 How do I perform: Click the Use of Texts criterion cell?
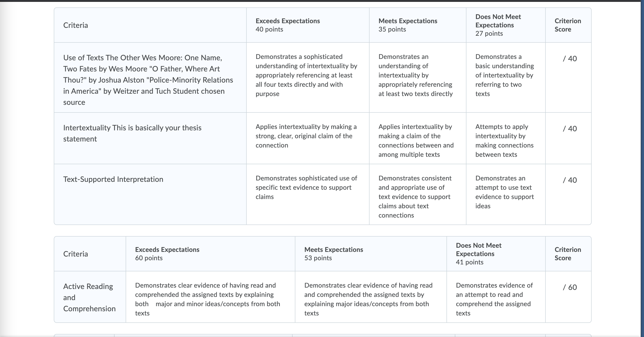tap(150, 77)
